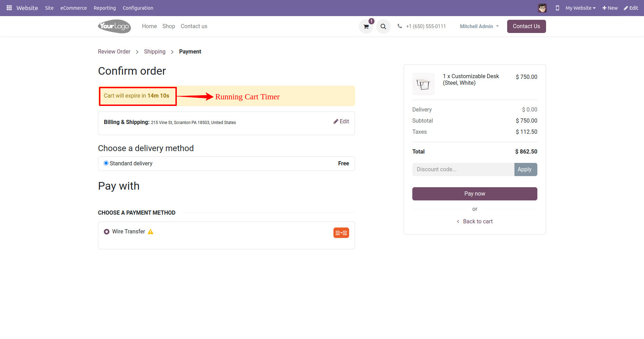The height and width of the screenshot is (339, 644).
Task: Edit the billing and shipping address
Action: click(x=341, y=121)
